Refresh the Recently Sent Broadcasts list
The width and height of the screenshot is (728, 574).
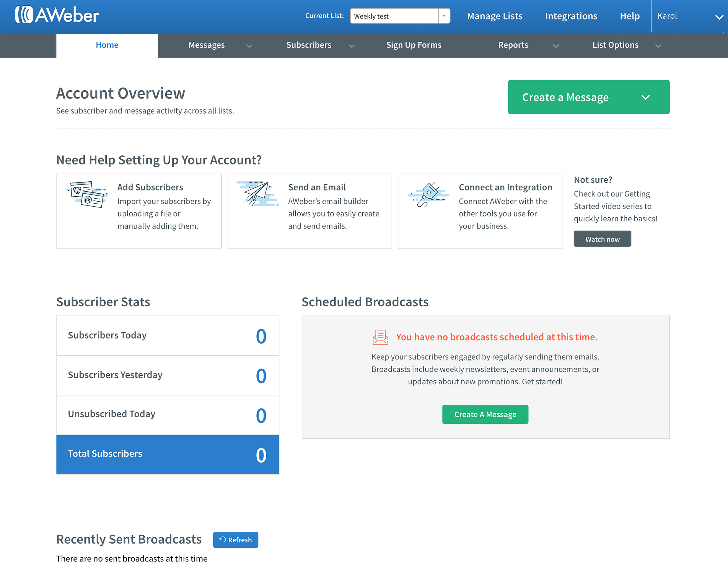pyautogui.click(x=236, y=540)
